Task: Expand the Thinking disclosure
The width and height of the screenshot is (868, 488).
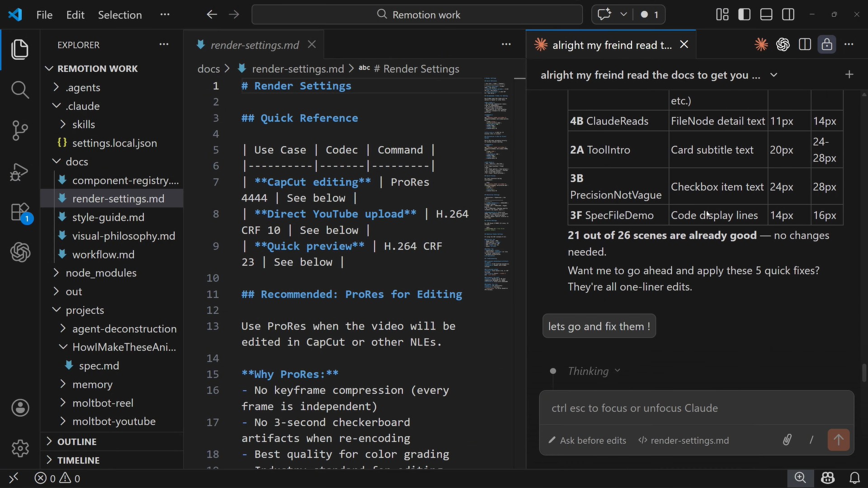Action: point(594,371)
